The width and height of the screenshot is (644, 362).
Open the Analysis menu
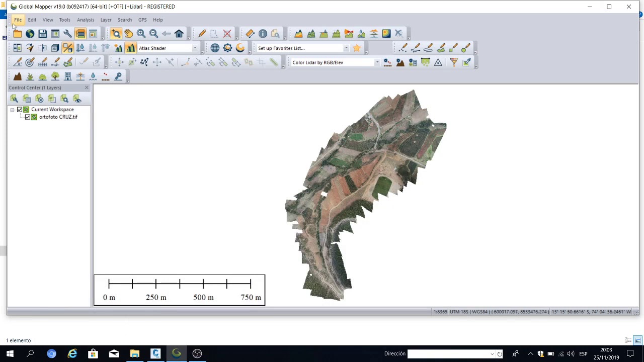point(86,20)
